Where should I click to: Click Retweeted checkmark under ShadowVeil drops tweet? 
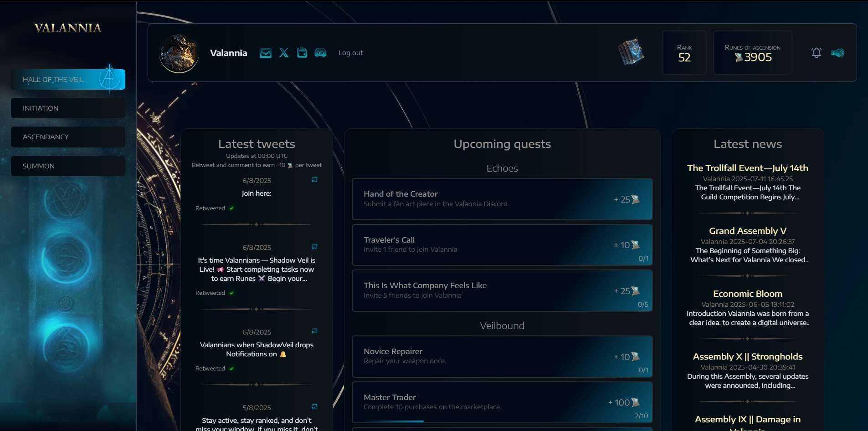point(231,368)
